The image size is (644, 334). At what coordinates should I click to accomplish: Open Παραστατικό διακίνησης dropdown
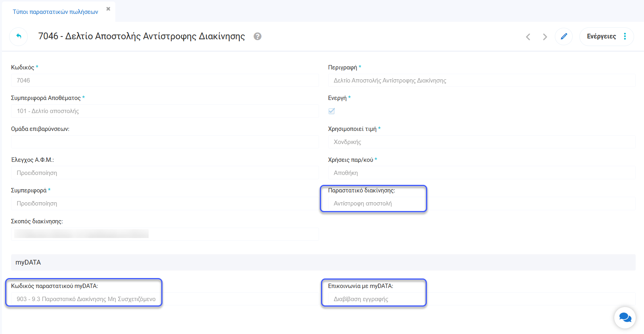(482, 203)
